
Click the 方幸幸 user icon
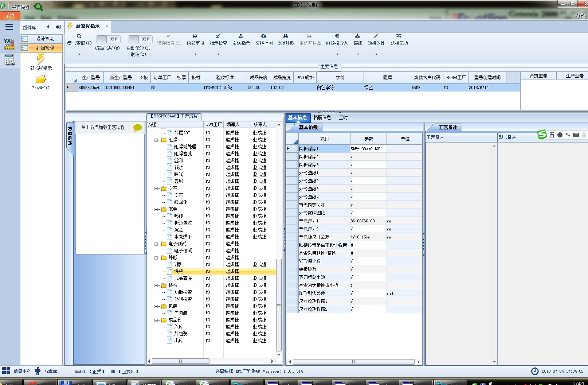tap(38, 371)
